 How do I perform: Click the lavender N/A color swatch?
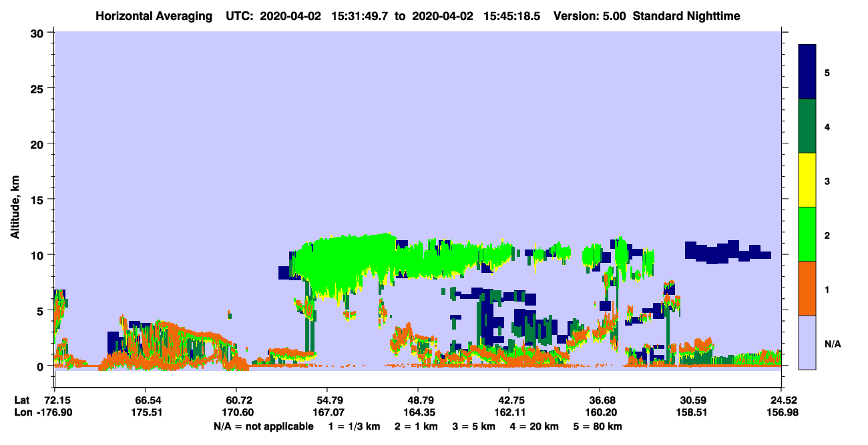click(807, 342)
